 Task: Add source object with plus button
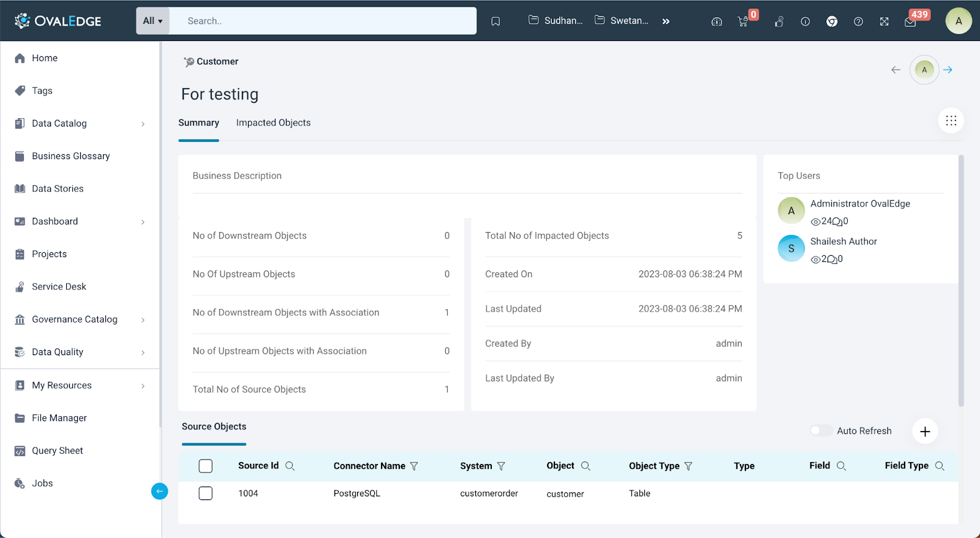pyautogui.click(x=925, y=431)
